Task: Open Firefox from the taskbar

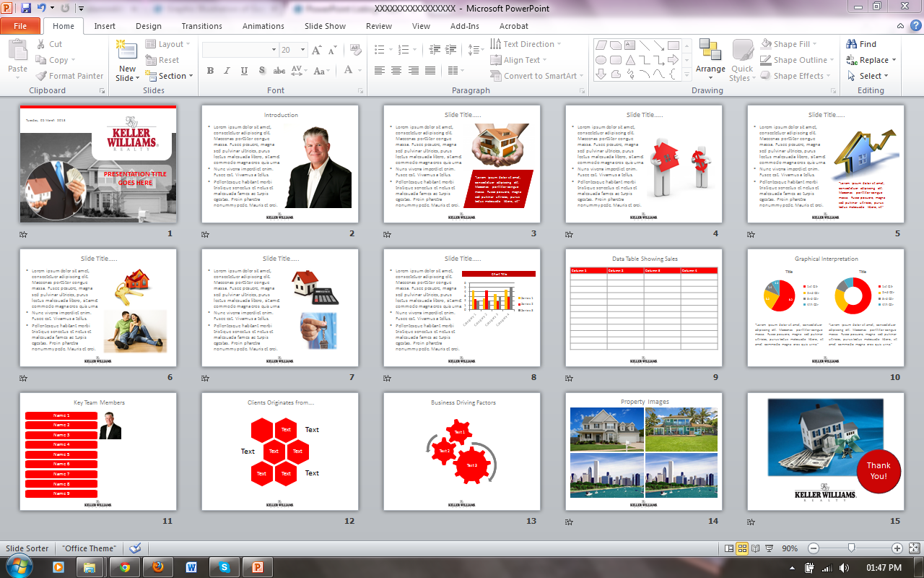Action: [x=158, y=567]
